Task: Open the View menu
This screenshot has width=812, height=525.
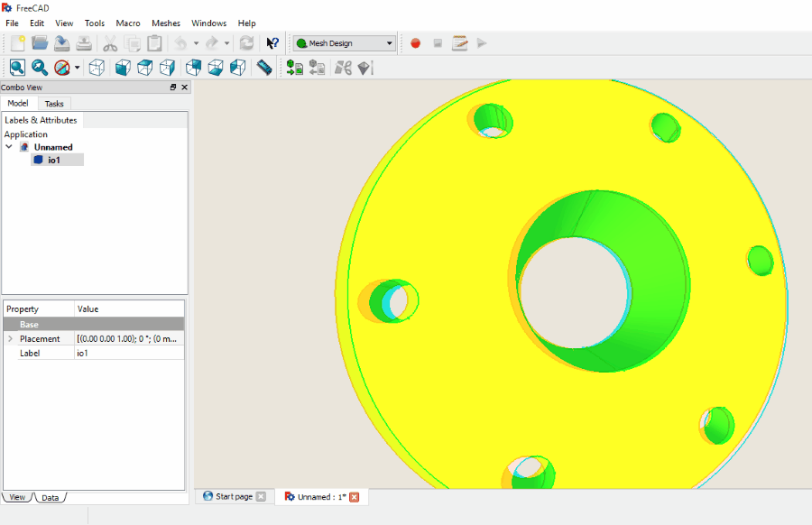Action: point(64,23)
